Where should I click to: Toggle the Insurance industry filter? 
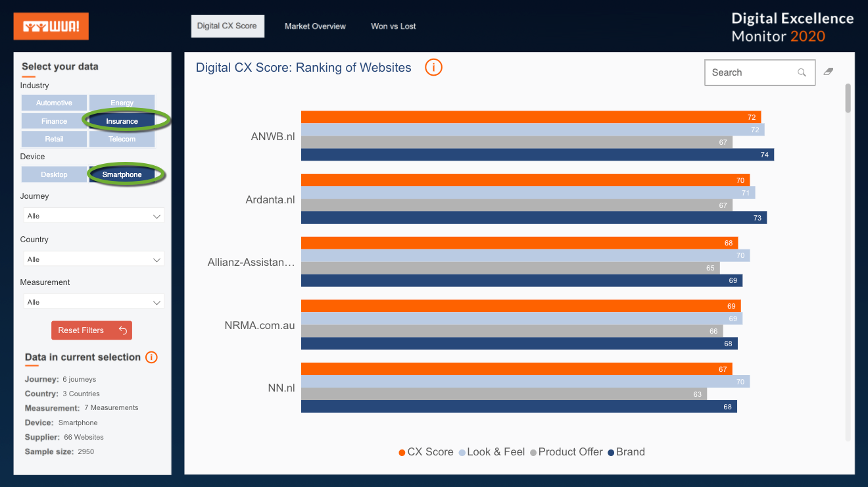122,121
